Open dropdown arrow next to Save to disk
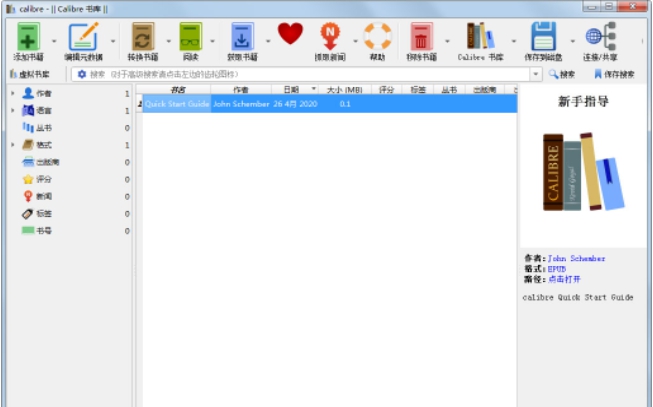This screenshot has height=407, width=653. click(572, 41)
